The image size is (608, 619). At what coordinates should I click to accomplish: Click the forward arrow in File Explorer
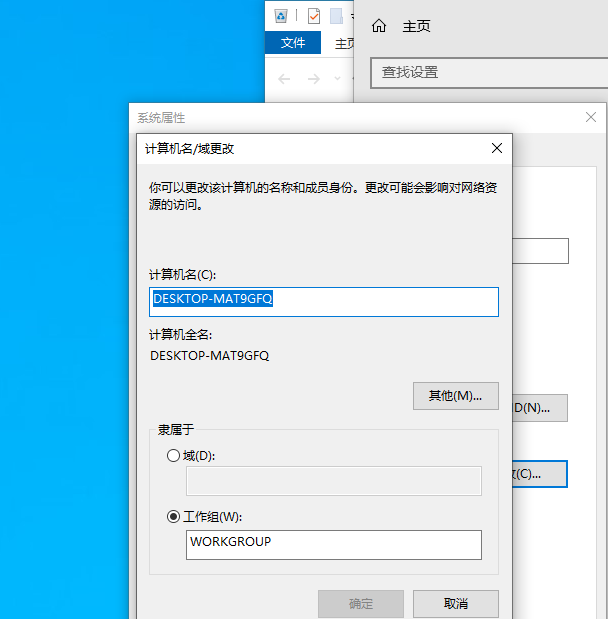click(314, 79)
